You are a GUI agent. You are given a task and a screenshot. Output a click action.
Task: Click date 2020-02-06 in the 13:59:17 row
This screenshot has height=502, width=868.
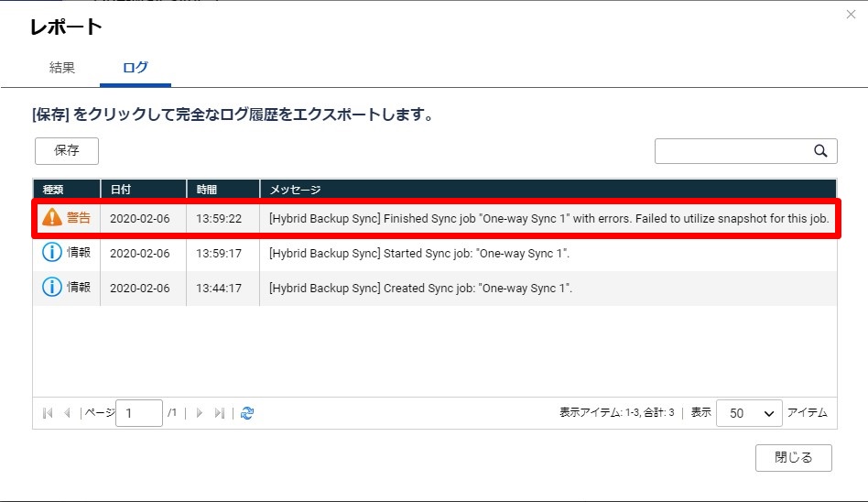139,253
